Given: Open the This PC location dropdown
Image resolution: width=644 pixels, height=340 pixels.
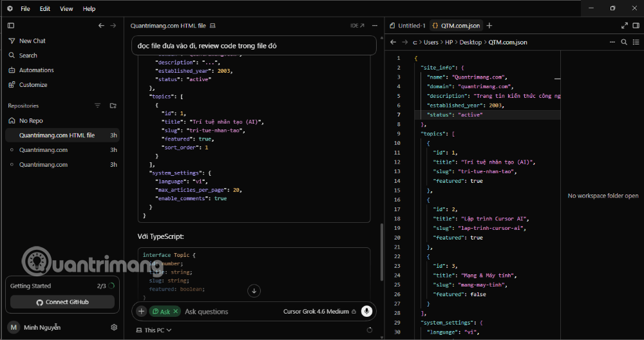Looking at the screenshot, I should tap(154, 330).
